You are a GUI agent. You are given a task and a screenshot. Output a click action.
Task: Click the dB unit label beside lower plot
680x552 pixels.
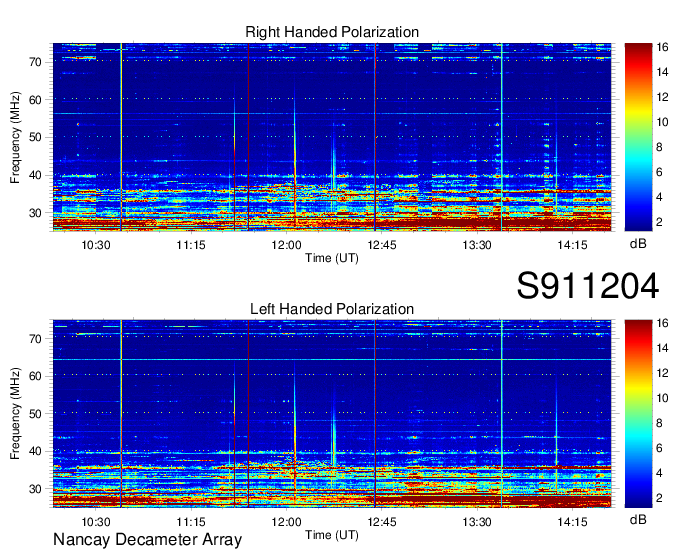tap(638, 519)
